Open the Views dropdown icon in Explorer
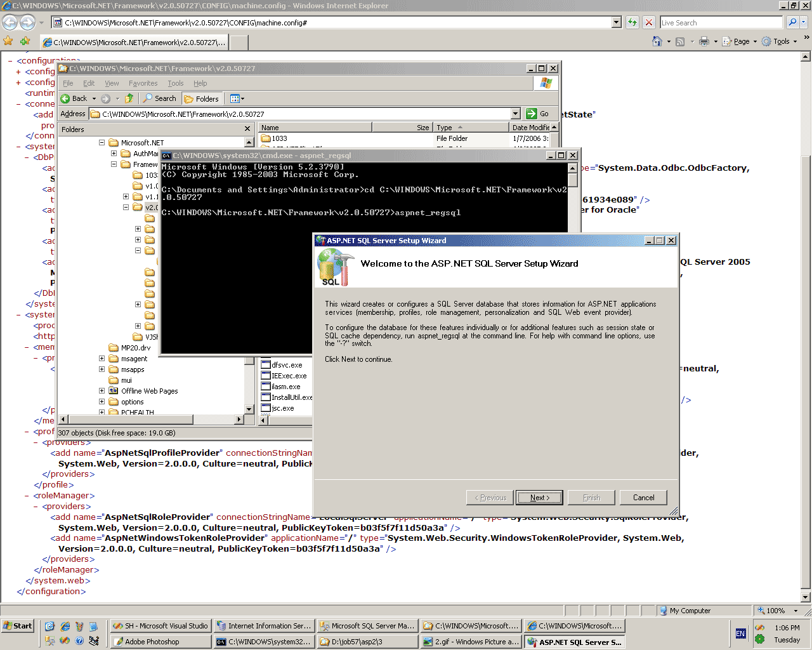Screen dimensions: 812x650 (x=237, y=98)
